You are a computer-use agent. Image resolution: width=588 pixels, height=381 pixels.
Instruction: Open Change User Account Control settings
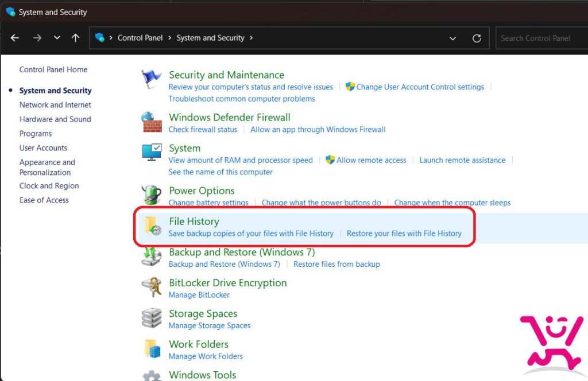(420, 87)
